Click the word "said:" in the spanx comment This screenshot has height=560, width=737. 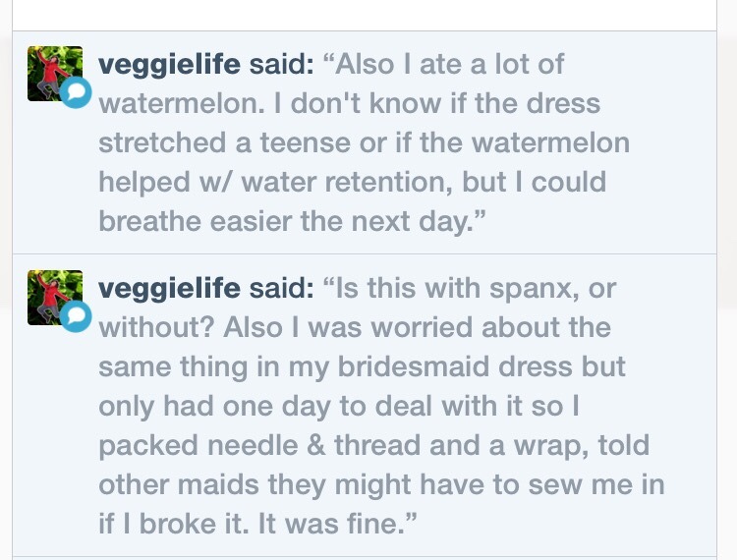click(x=281, y=288)
